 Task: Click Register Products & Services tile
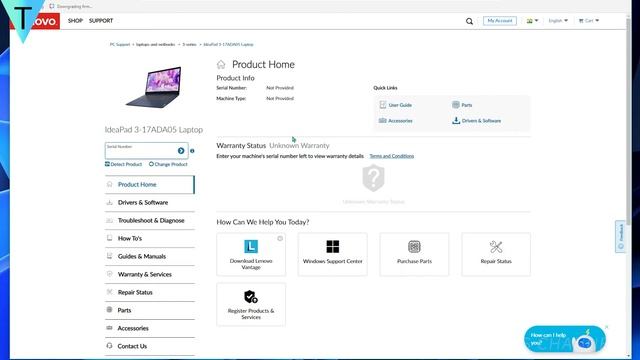pos(251,304)
